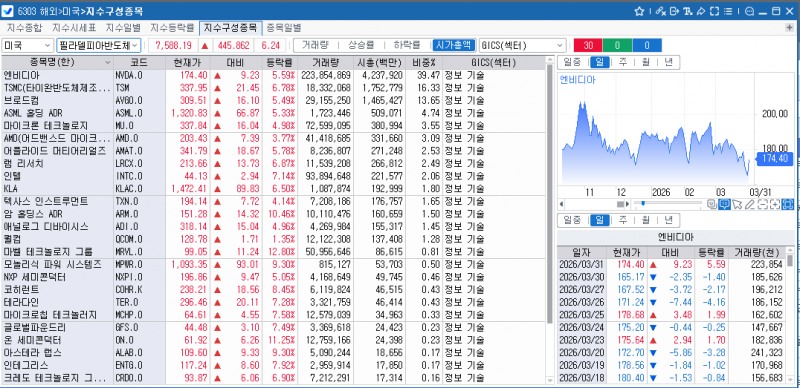This screenshot has height=388, width=800.
Task: Select the 엔비디아 row in stock list
Action: [273, 76]
